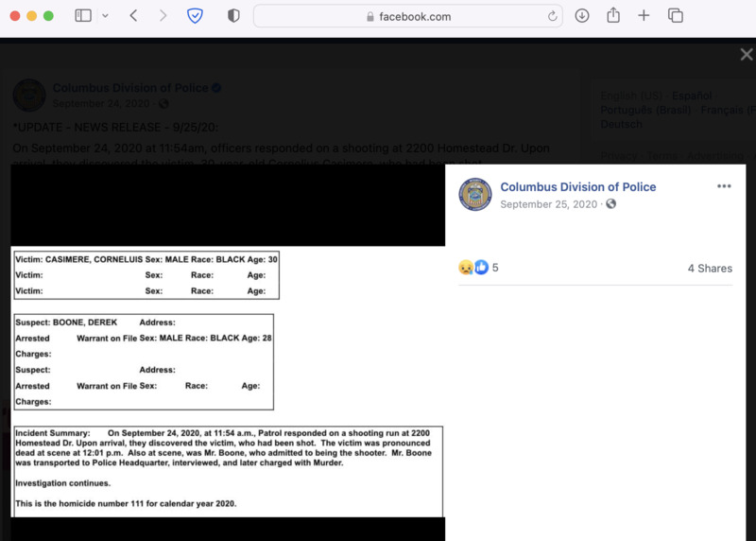Show the privacy report shield icon
The image size is (756, 541).
[233, 16]
